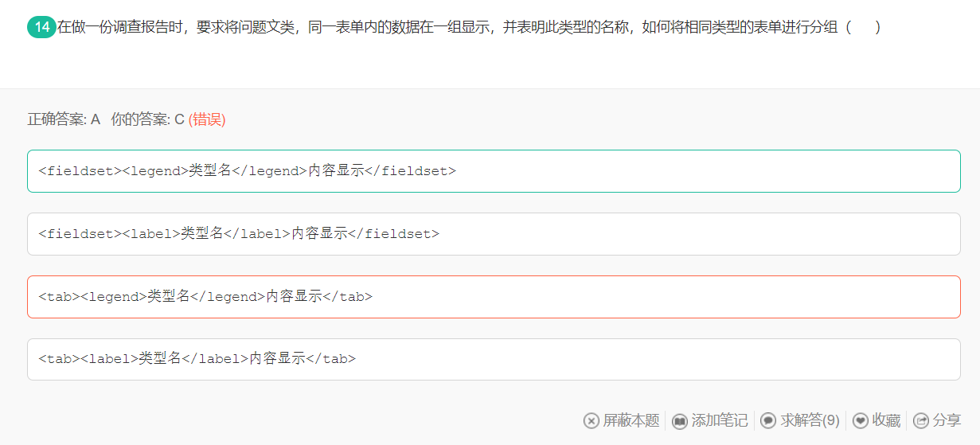Click the add-note notebook icon
This screenshot has width=980, height=445.
point(680,420)
